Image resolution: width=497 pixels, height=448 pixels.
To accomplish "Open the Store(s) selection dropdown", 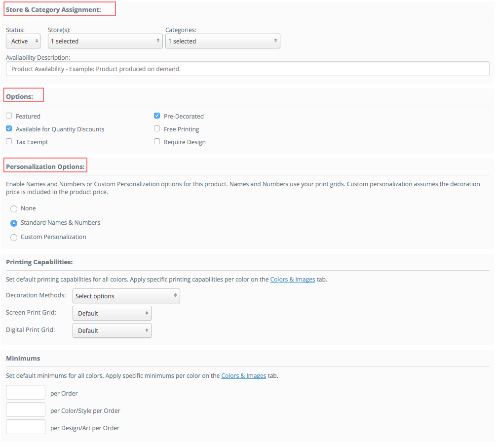I will pyautogui.click(x=105, y=41).
